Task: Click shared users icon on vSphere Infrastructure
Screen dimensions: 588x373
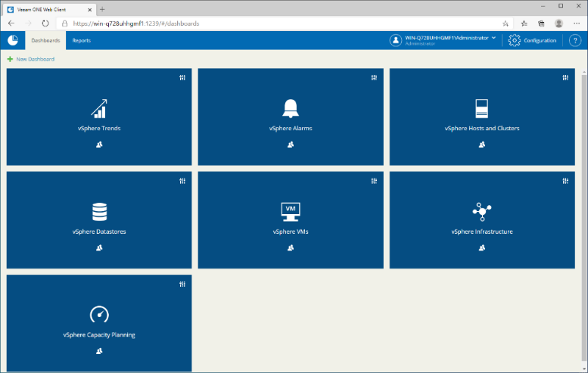Action: [x=482, y=248]
